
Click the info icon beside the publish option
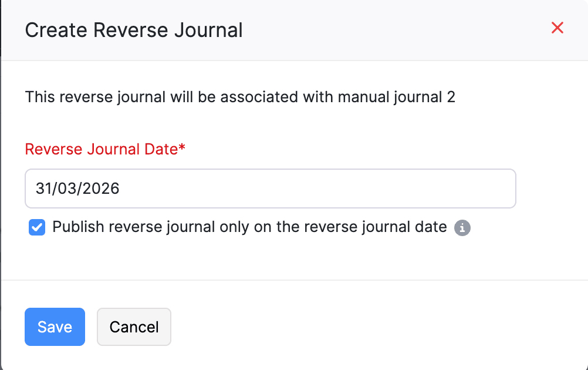(x=462, y=228)
